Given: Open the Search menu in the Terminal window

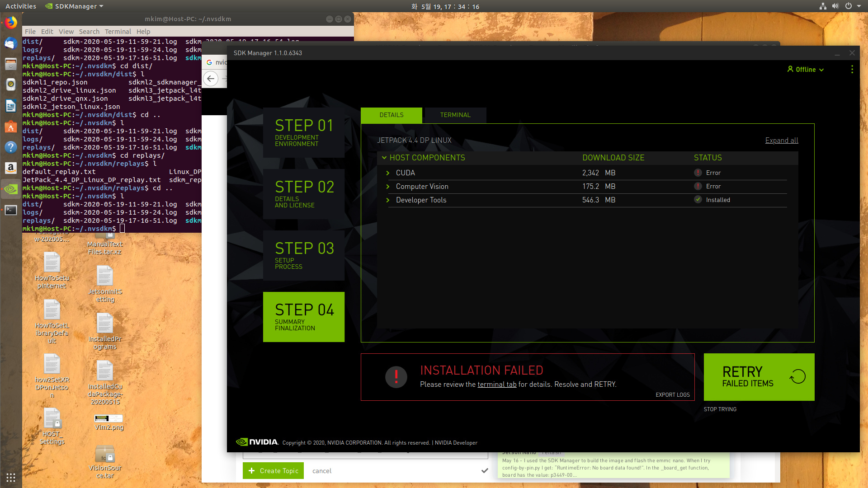Looking at the screenshot, I should (x=89, y=31).
